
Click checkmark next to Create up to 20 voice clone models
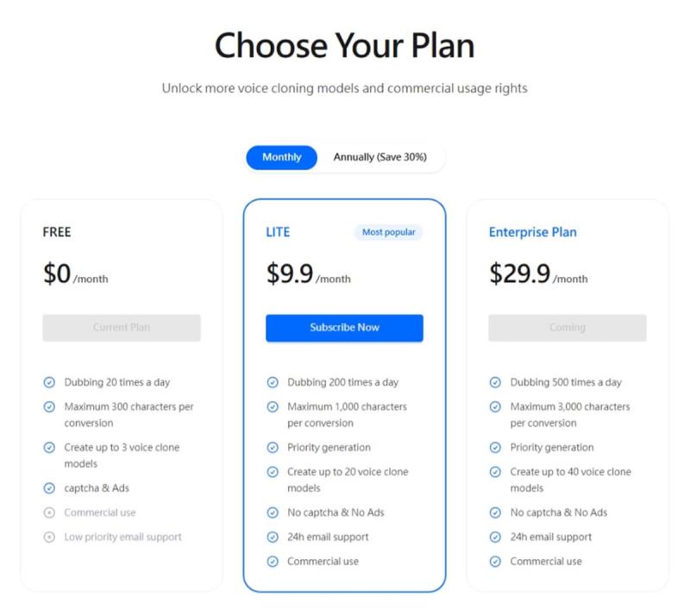(x=273, y=472)
